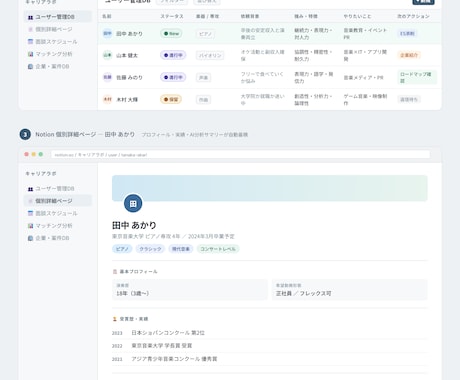Click the 音楽メディア・PR cell
Image resolution: width=460 pixels, height=380 pixels.
[364, 77]
